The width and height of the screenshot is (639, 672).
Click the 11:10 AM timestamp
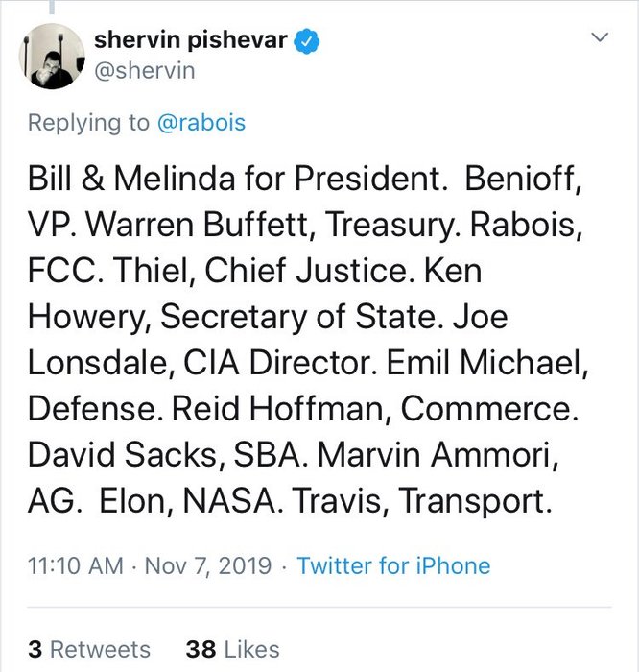click(x=73, y=565)
